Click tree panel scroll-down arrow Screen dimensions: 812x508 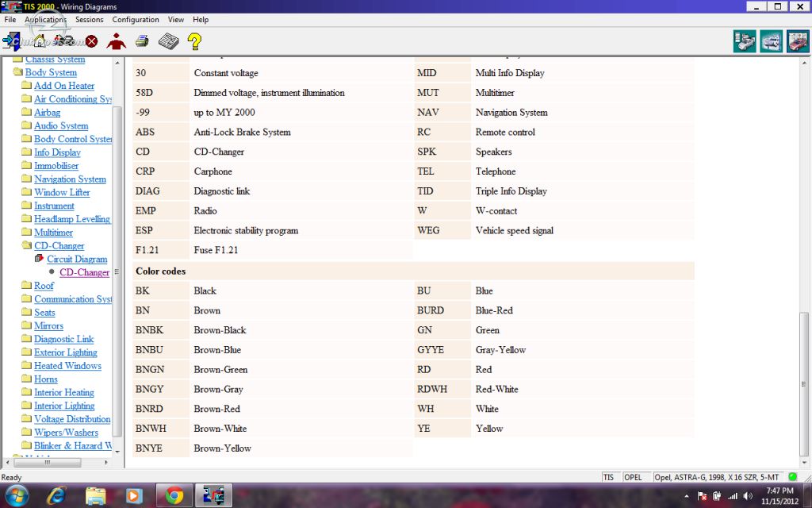tap(117, 452)
